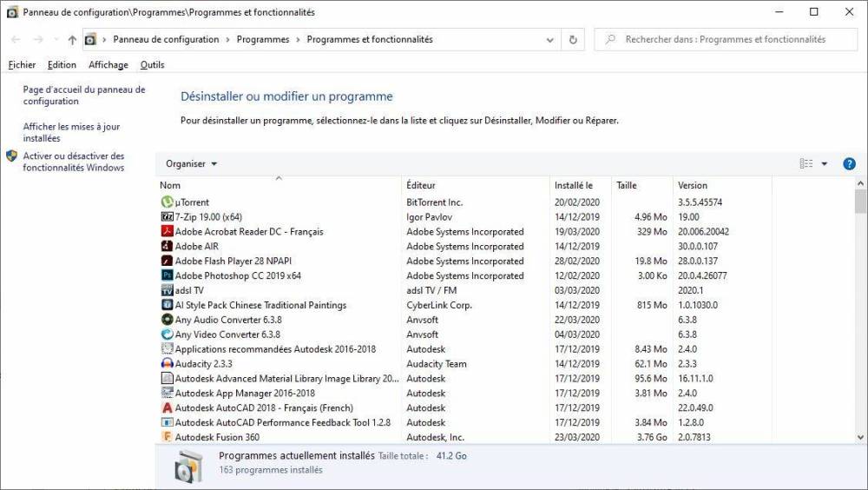
Task: Sort programs by Installé le column
Action: (574, 185)
